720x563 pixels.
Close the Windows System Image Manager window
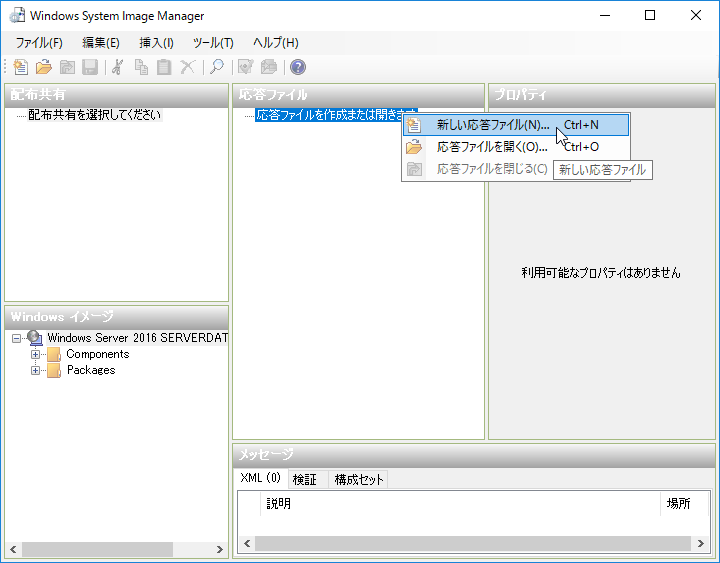(x=696, y=16)
